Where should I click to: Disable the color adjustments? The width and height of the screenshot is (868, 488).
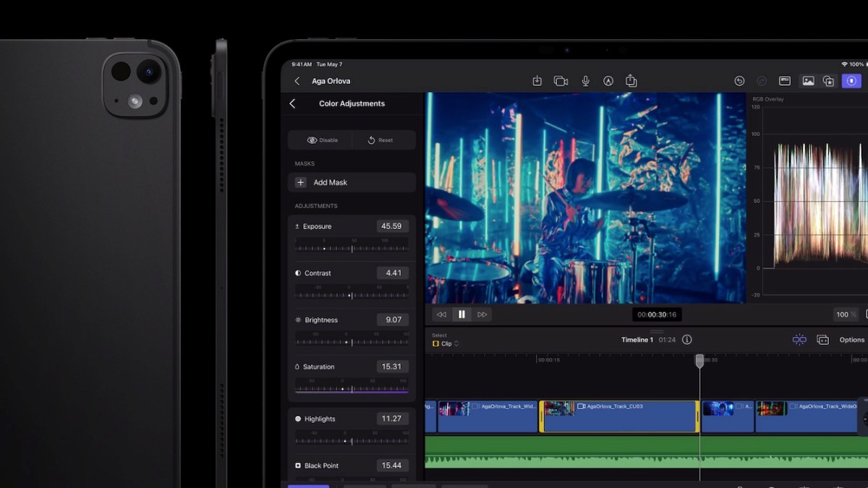click(x=320, y=140)
